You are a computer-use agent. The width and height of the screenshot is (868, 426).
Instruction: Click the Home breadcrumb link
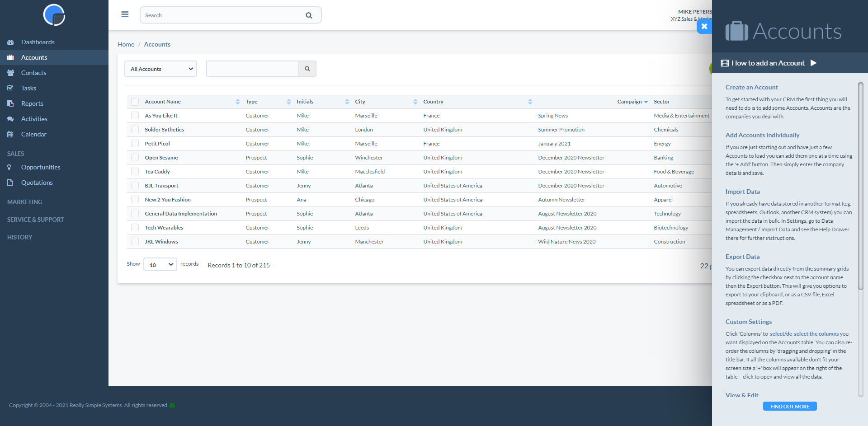pos(126,44)
